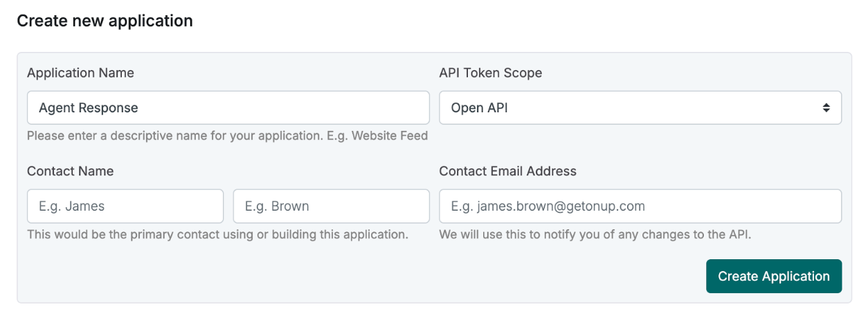Click the 'Create new application' heading

(105, 21)
